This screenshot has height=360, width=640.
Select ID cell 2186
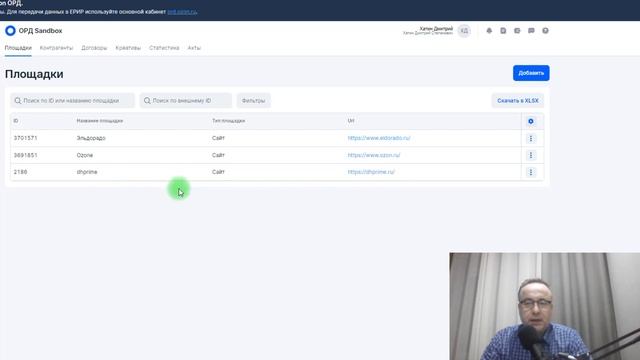[x=20, y=172]
